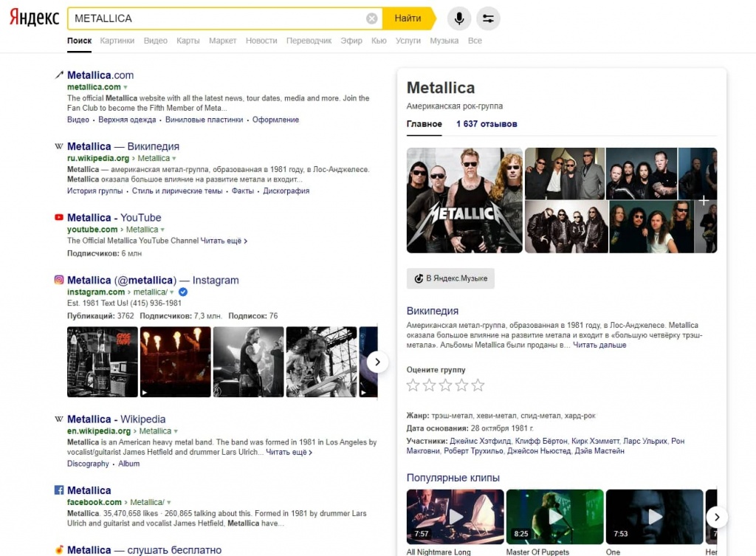The image size is (756, 556).
Task: Clear the search field with X icon
Action: [371, 18]
